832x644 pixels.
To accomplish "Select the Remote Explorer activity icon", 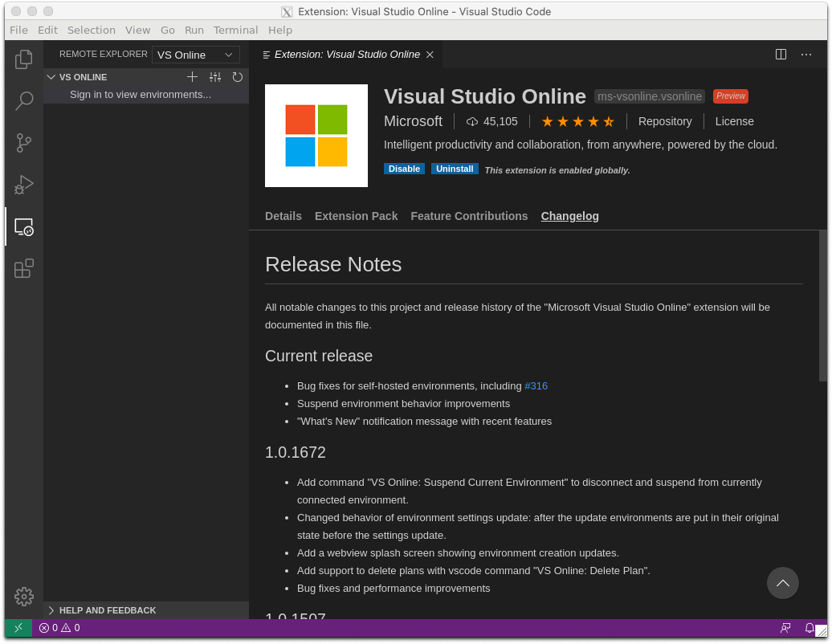I will point(24,226).
